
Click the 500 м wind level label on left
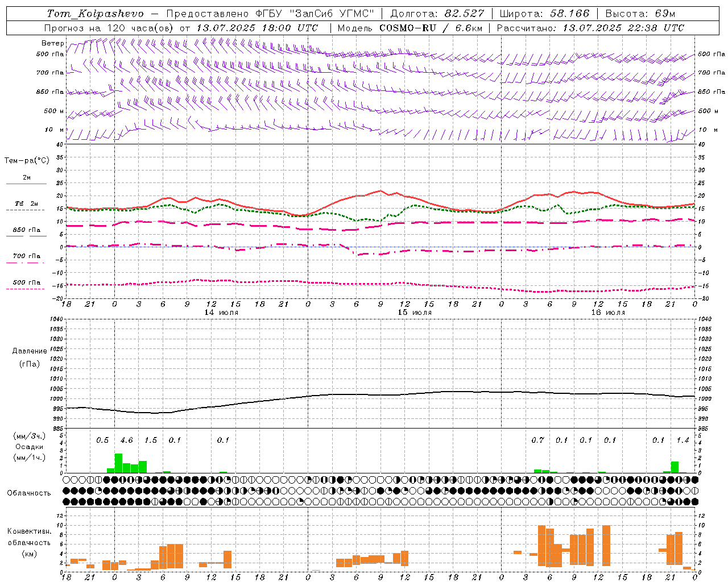click(x=54, y=111)
